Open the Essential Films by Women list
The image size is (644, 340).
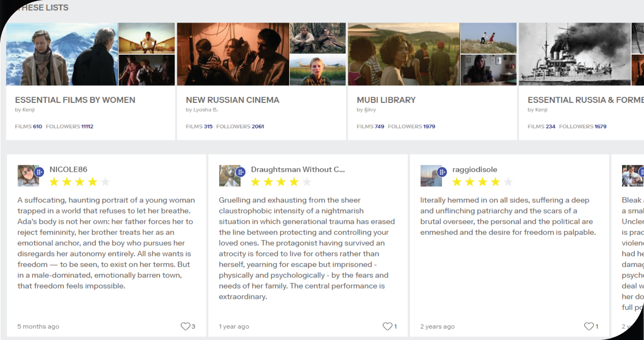(x=75, y=100)
